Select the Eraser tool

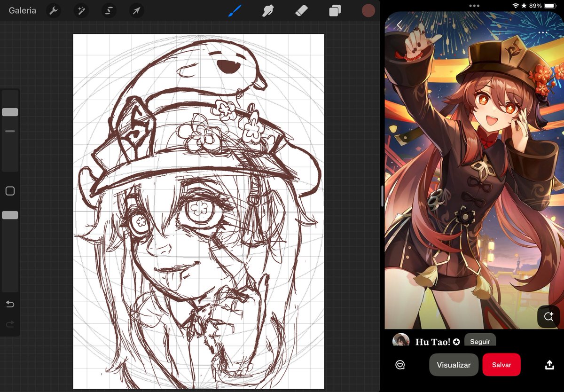[301, 10]
